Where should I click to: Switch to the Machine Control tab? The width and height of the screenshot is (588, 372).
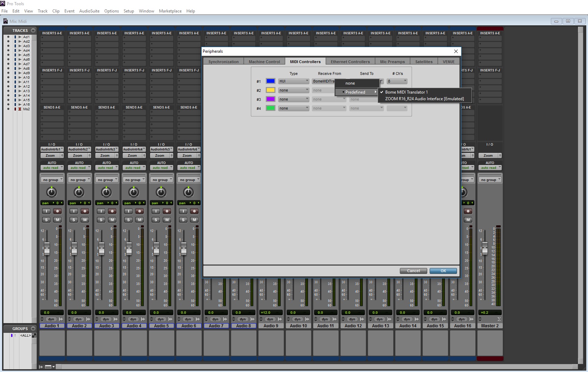[264, 62]
